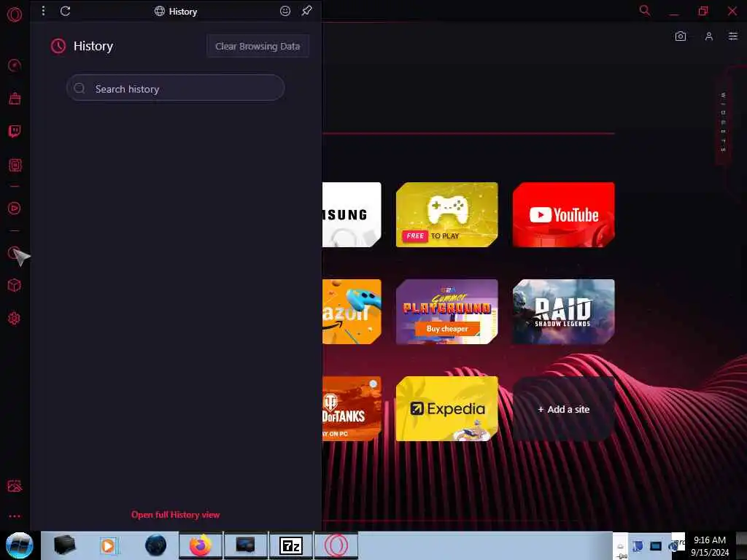
Task: Click the smiley feedback icon
Action: click(285, 11)
